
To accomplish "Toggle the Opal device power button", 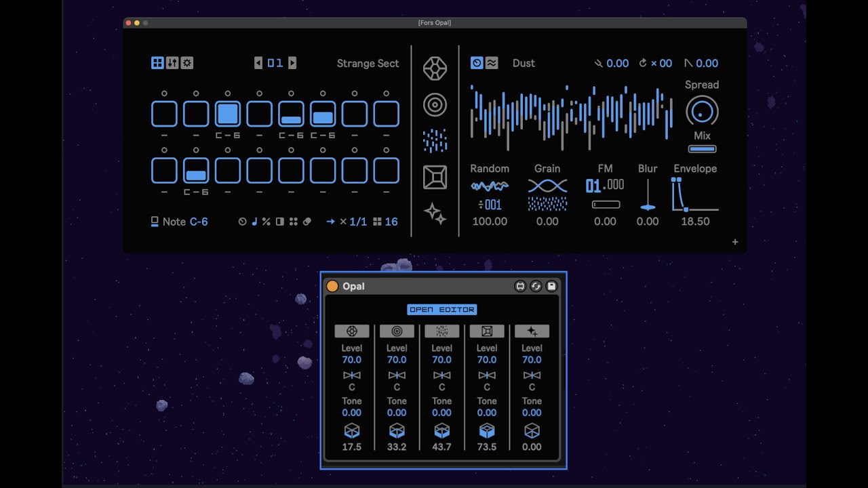I will pos(332,286).
